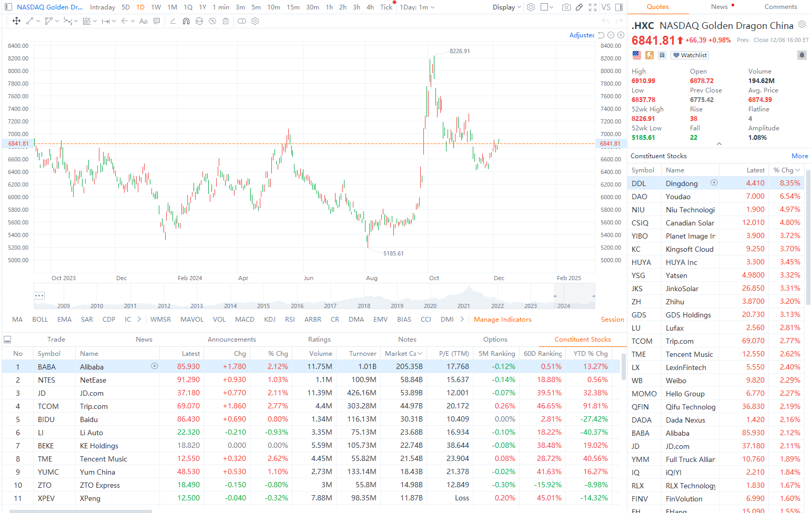Hide all drawings with eye-slash icon

(212, 21)
